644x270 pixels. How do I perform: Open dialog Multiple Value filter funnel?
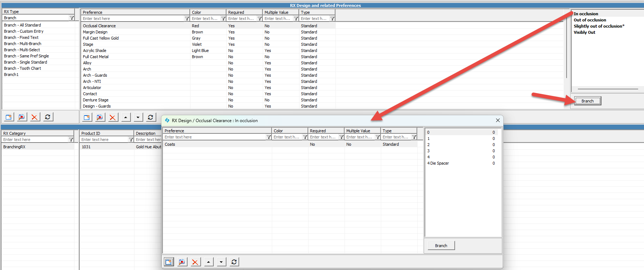[378, 137]
